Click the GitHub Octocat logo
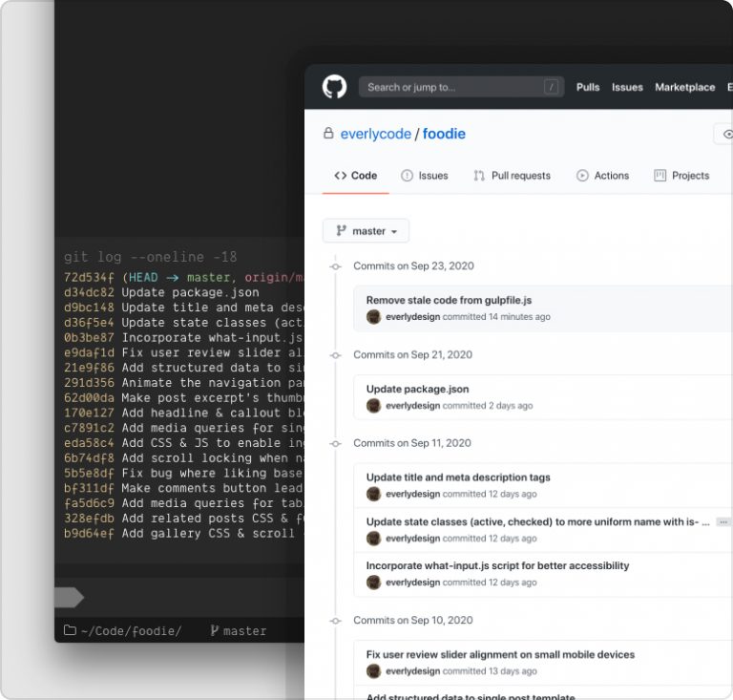Screen dimensions: 733x700 pos(334,87)
